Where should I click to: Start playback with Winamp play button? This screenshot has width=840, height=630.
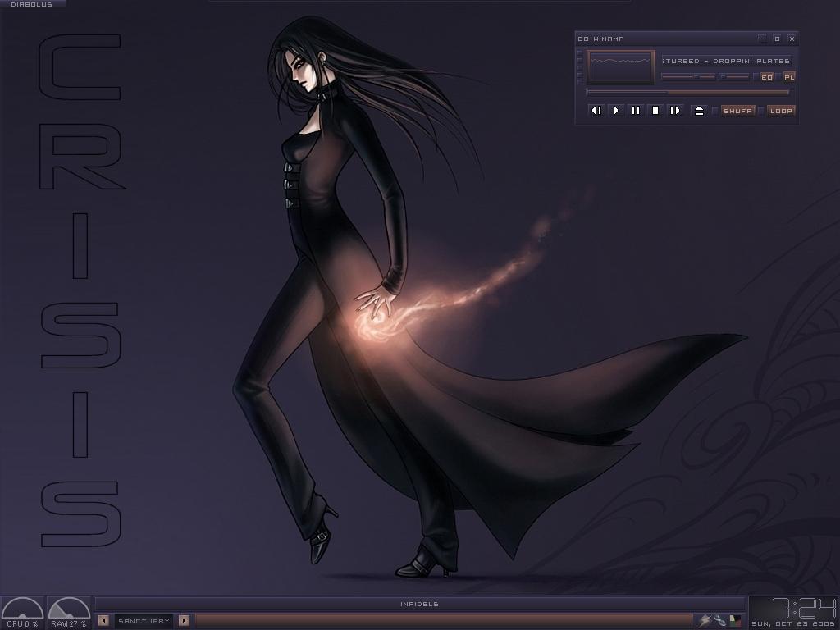(x=615, y=111)
